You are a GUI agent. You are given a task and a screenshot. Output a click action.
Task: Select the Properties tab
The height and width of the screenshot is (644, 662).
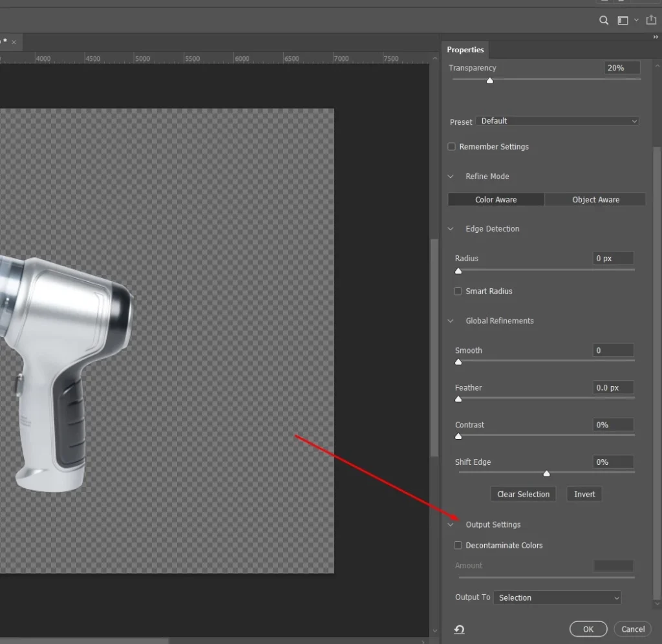(x=465, y=50)
